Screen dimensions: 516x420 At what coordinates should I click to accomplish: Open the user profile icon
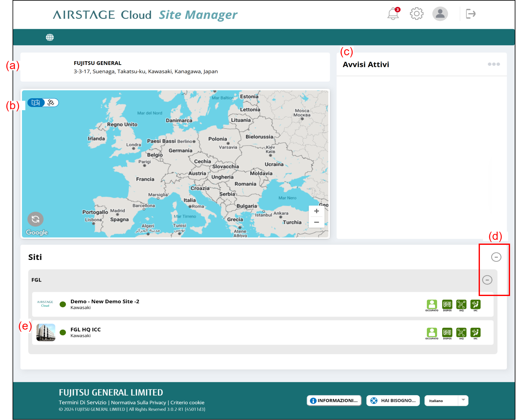pos(440,14)
